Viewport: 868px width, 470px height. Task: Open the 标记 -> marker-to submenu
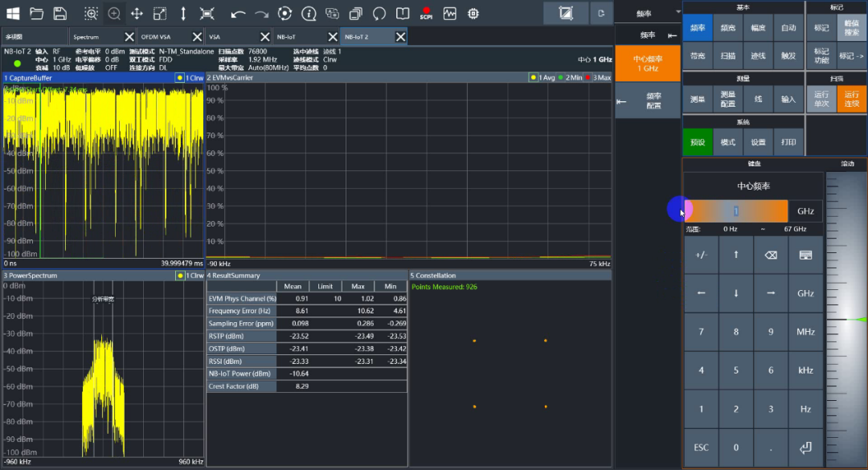coord(851,56)
